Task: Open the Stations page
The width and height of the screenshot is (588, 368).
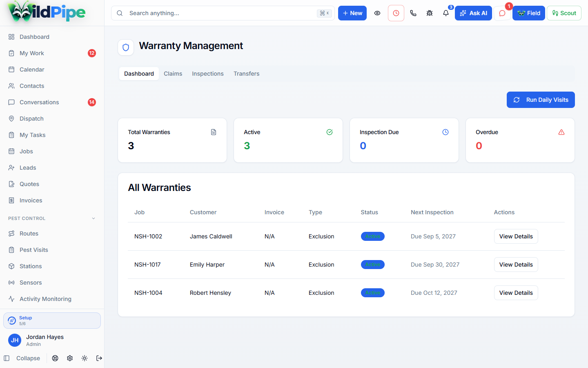Action: [x=52, y=266]
